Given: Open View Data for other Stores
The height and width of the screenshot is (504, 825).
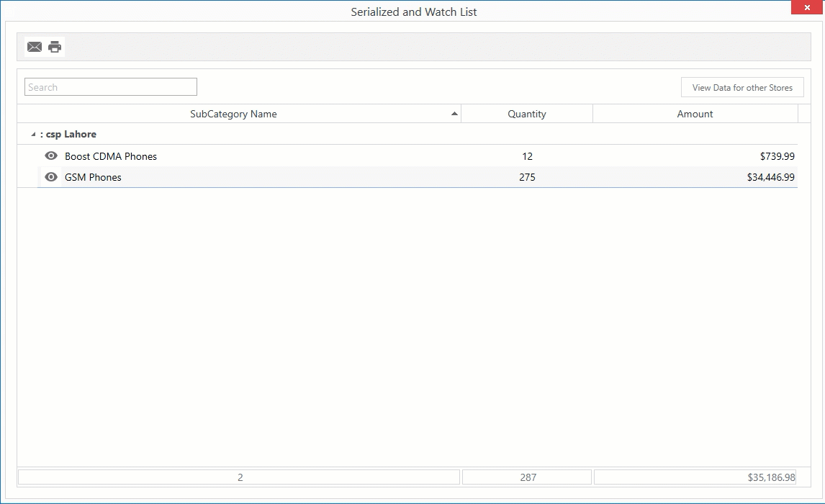Looking at the screenshot, I should [742, 86].
